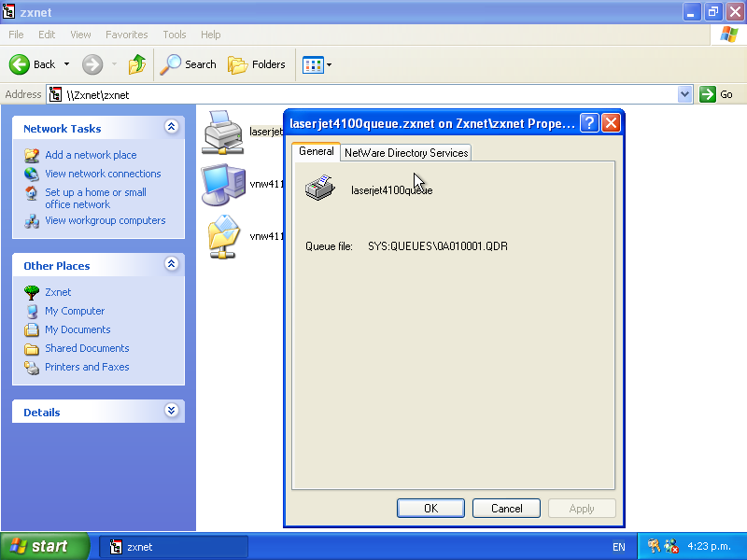Screen dimensions: 747x560
Task: Click the Go button arrow
Action: point(708,94)
